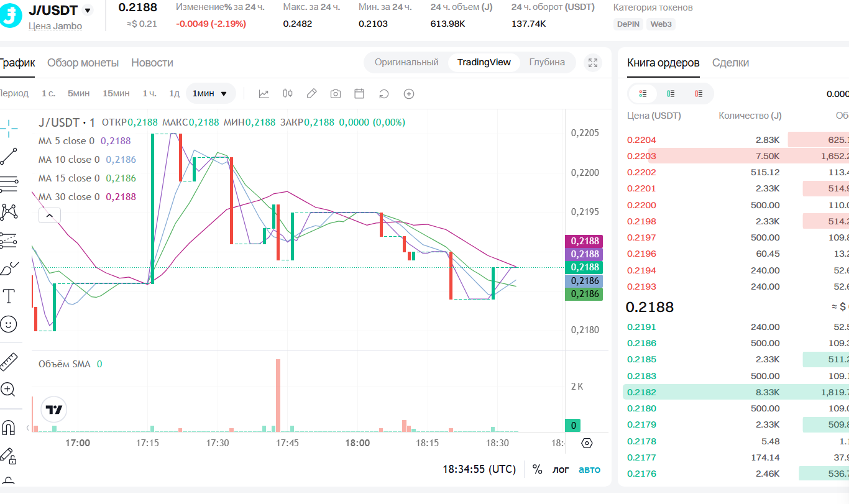Select the trend line drawing tool
Screen dimensions: 849x504
tap(9, 157)
